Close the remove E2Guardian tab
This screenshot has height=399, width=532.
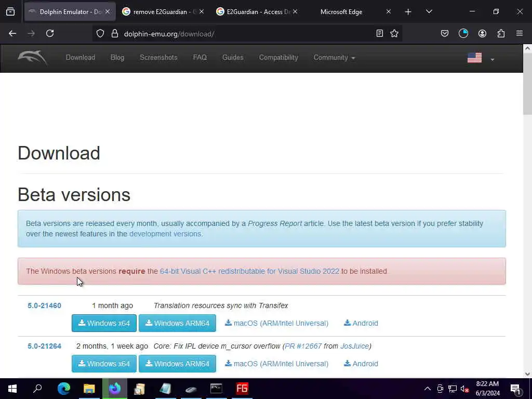point(202,11)
